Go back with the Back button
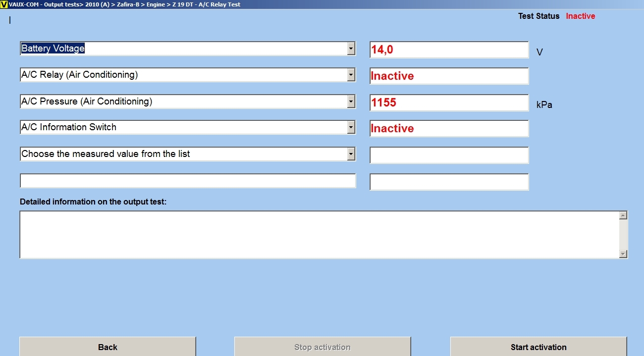644x356 pixels. point(107,347)
